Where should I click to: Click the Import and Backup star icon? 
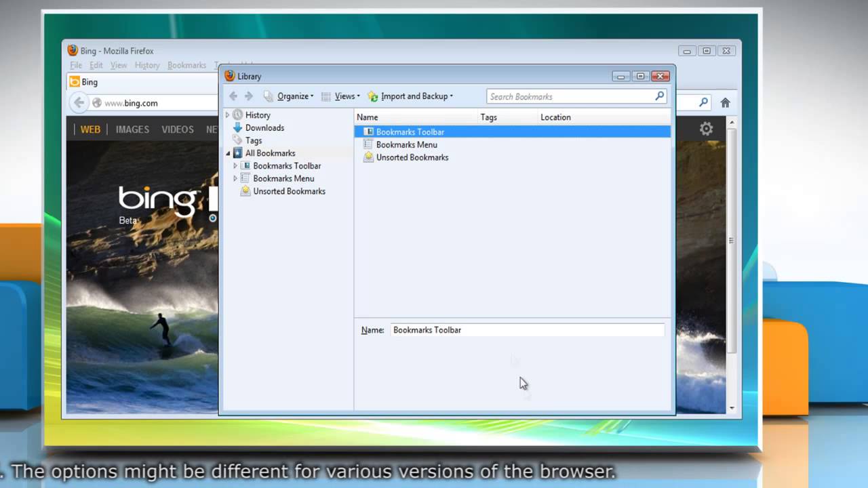[372, 96]
